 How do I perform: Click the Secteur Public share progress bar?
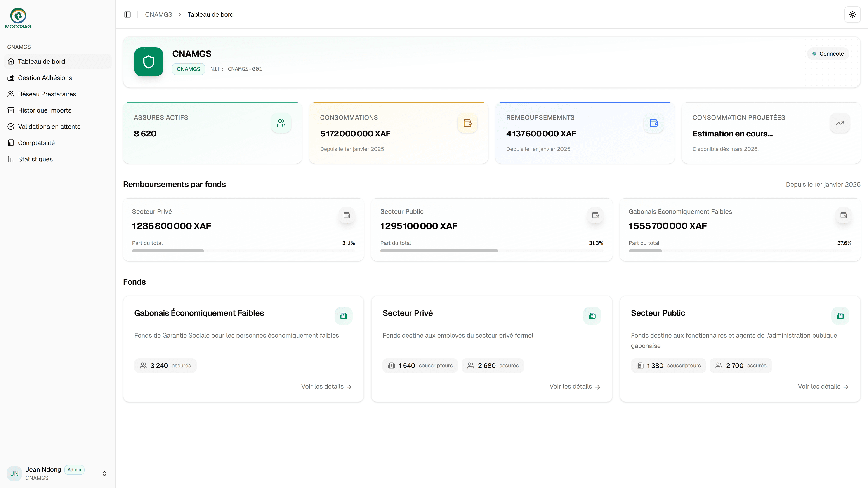pos(492,251)
